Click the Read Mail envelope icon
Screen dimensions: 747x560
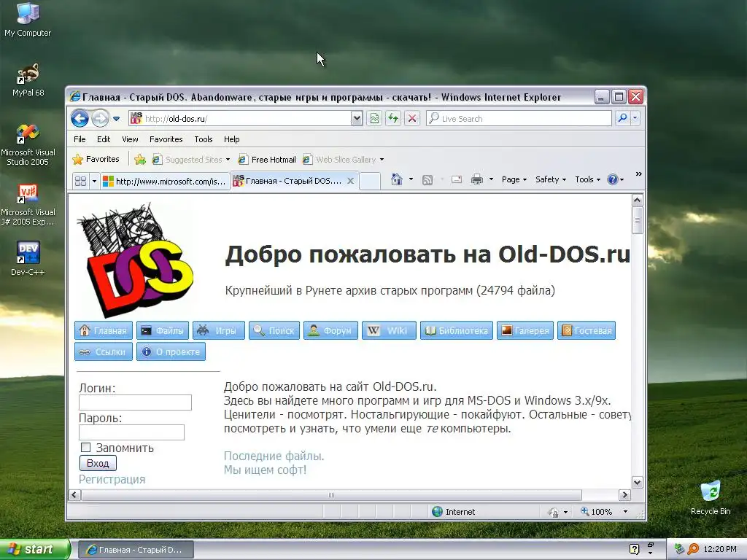click(457, 179)
